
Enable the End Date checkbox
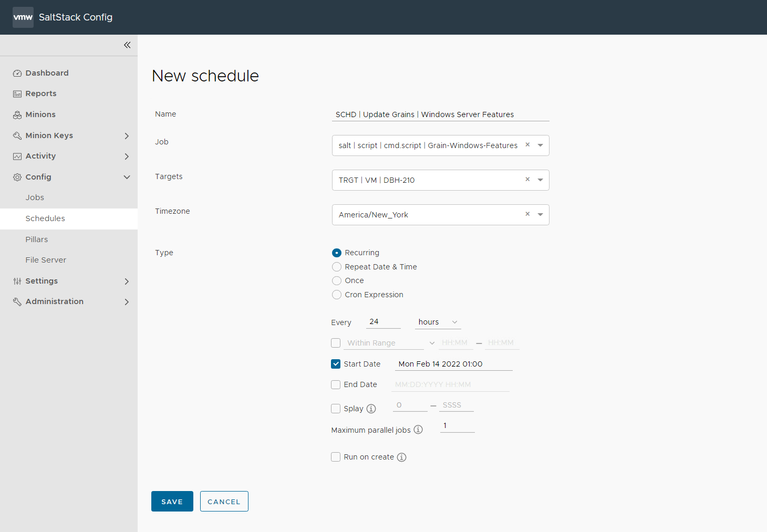[336, 384]
